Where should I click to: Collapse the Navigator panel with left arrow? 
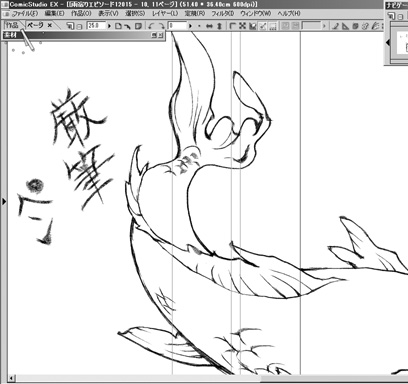click(x=388, y=42)
